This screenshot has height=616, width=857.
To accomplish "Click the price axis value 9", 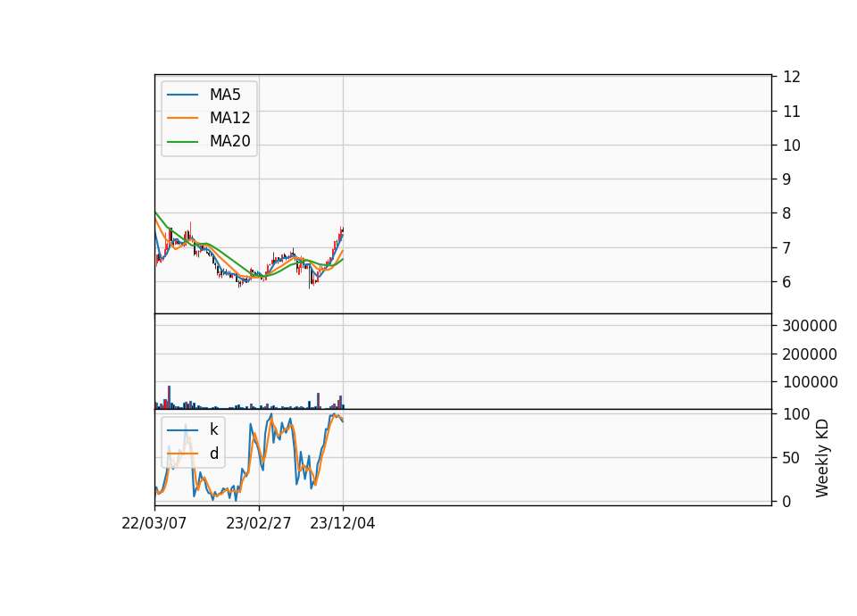I will coord(786,179).
